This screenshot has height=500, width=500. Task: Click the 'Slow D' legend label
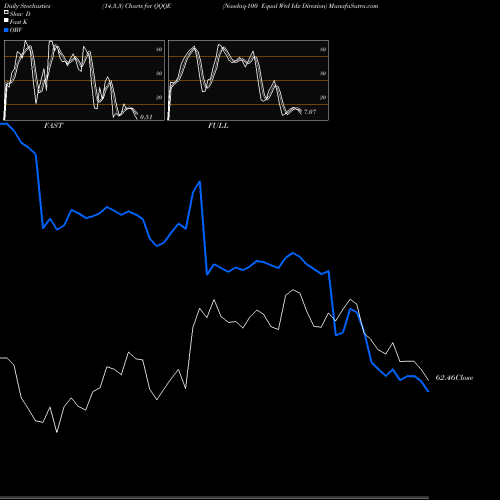(x=20, y=14)
